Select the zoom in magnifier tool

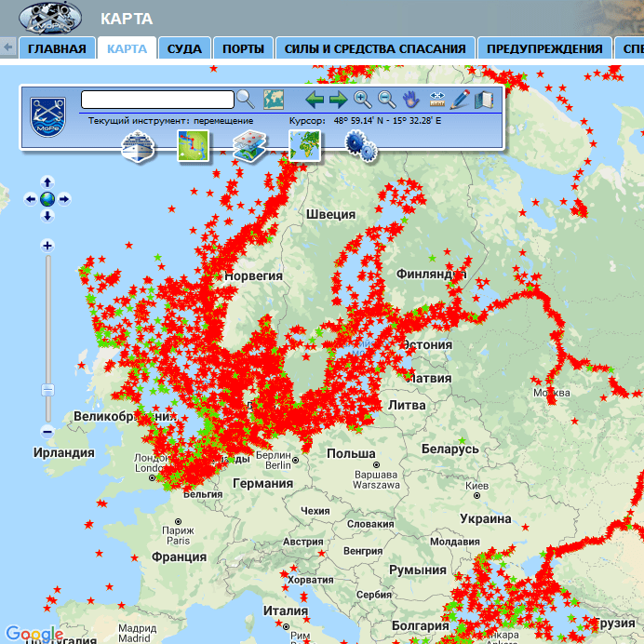(362, 100)
